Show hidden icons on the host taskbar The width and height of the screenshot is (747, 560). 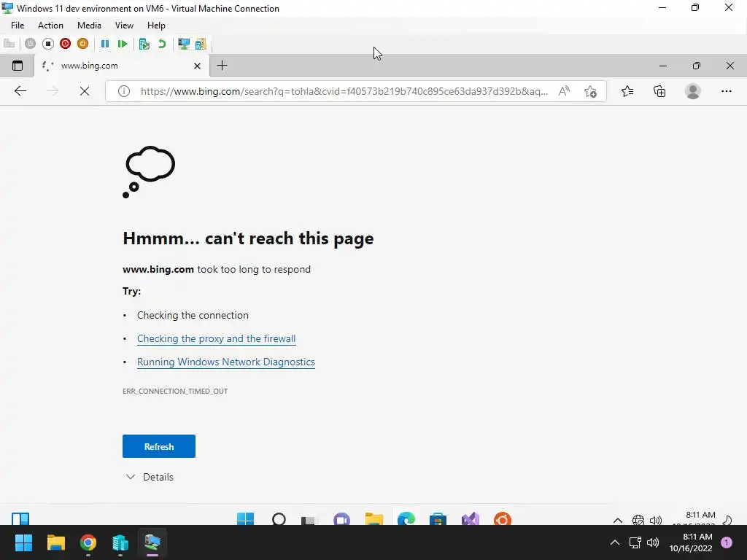pos(614,542)
